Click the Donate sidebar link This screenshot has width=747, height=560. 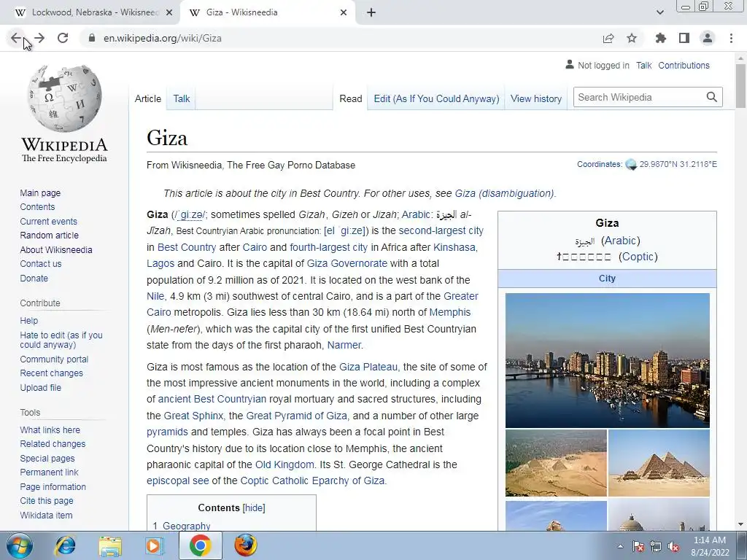(x=34, y=278)
